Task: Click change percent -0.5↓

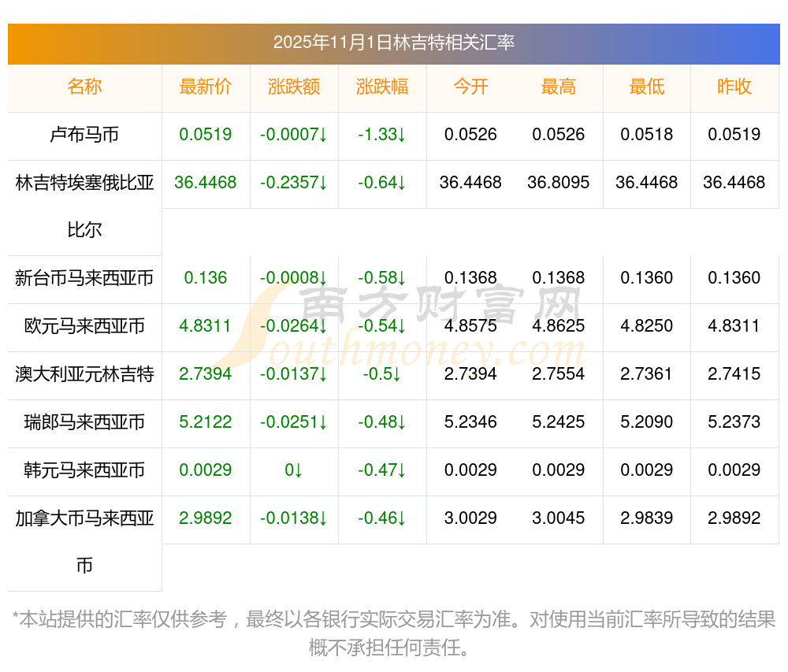Action: click(382, 374)
